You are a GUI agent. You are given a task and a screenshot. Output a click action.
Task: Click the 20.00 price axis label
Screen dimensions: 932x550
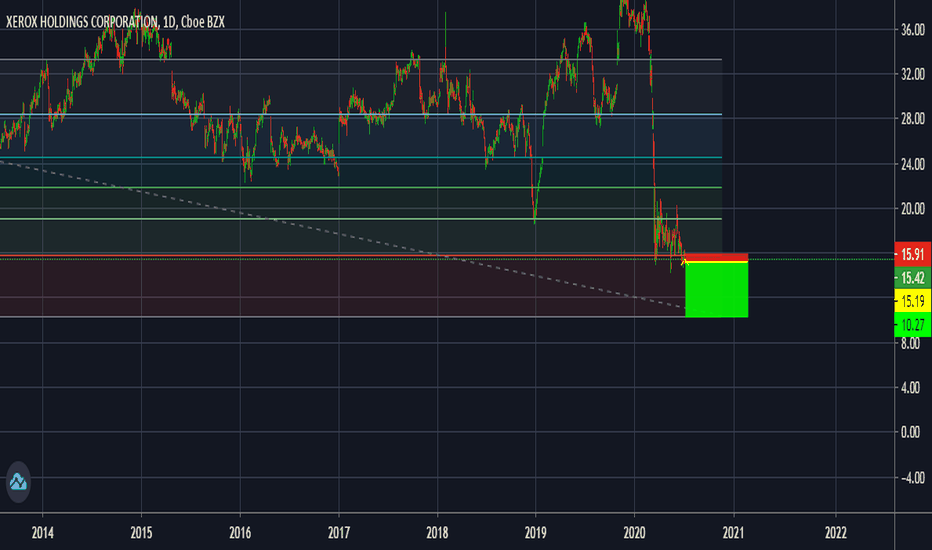912,209
